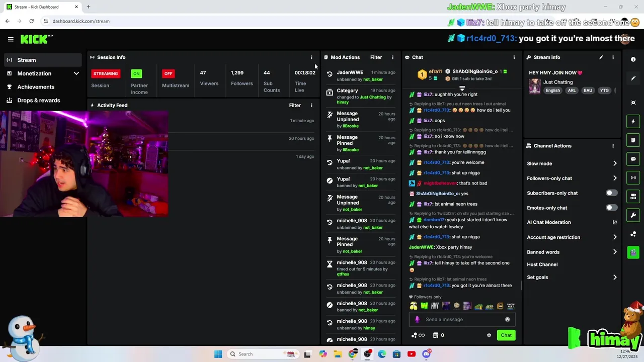Open the Discord taskbar icon

point(427,354)
